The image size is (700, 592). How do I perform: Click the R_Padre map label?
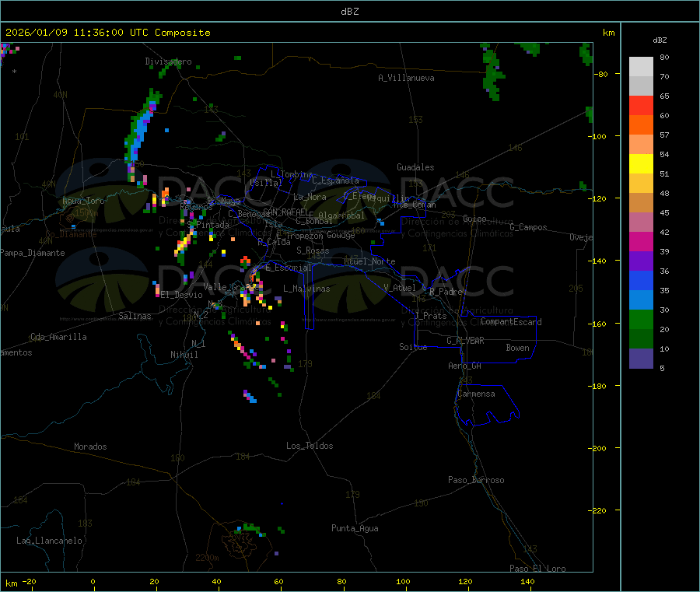pos(446,292)
